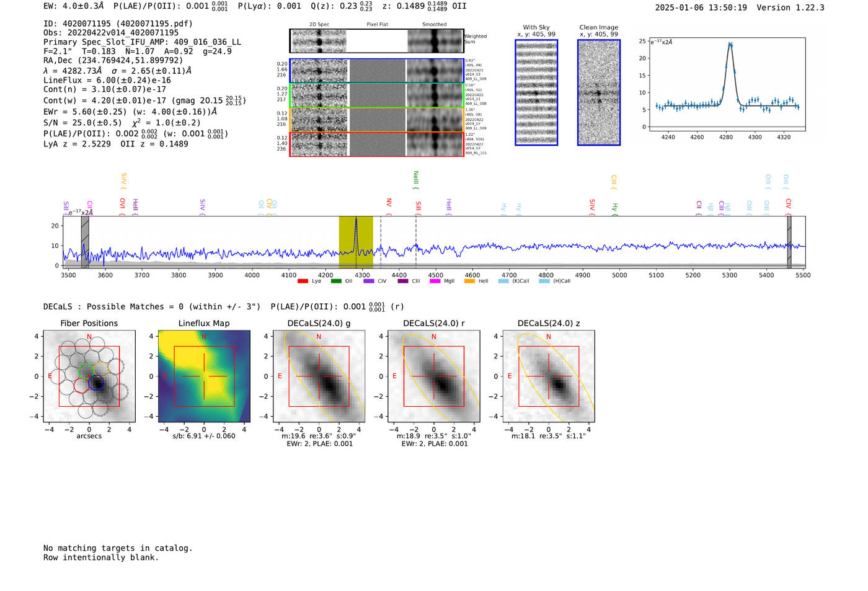The height and width of the screenshot is (591, 868).
Task: Open the Lineflux Map panel
Action: (x=204, y=376)
